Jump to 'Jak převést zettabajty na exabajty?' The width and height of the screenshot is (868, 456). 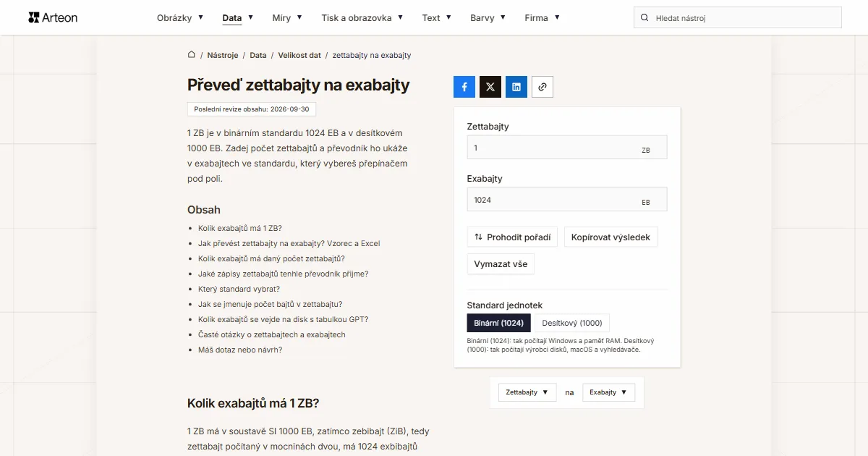pyautogui.click(x=289, y=243)
